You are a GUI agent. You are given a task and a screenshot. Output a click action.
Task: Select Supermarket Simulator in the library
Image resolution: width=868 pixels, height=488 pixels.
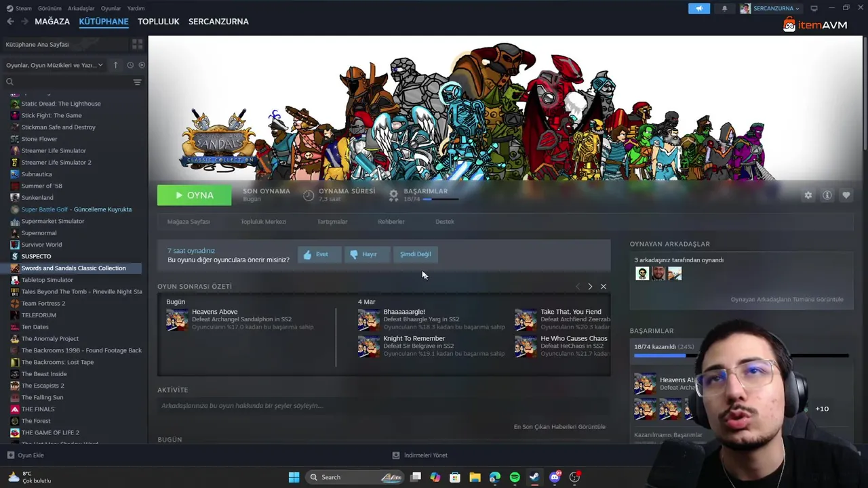pyautogui.click(x=53, y=221)
